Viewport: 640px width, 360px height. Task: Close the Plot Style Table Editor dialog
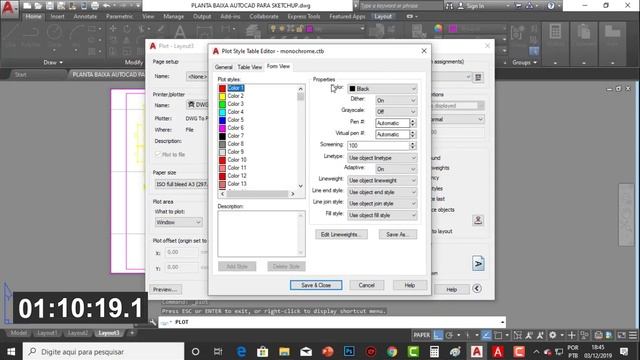tap(424, 51)
